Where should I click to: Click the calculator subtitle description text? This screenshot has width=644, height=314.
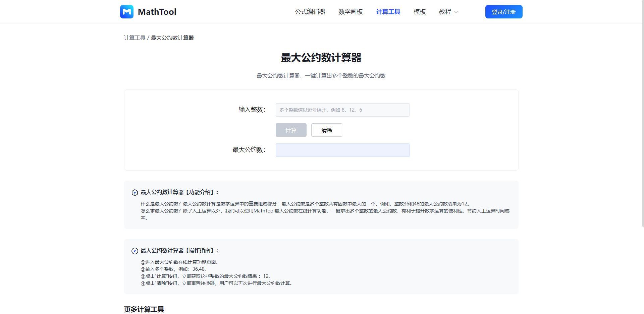click(x=321, y=76)
